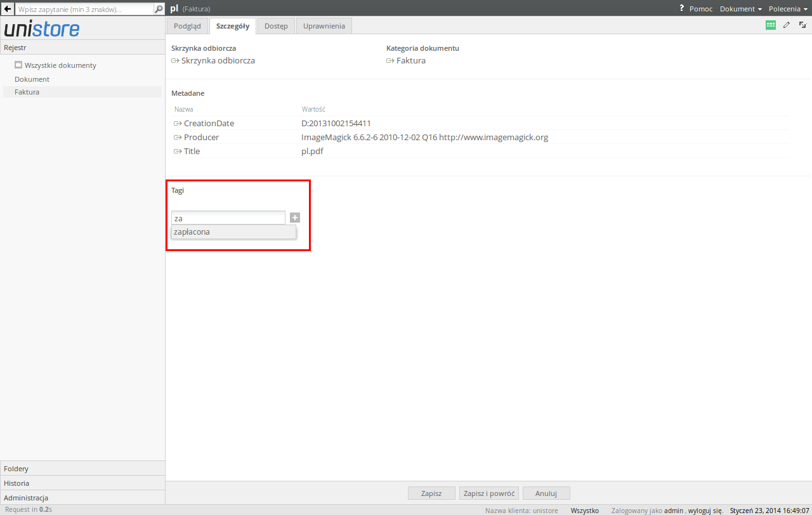Select Dokument in the sidebar list
This screenshot has height=515, width=812.
pos(32,79)
